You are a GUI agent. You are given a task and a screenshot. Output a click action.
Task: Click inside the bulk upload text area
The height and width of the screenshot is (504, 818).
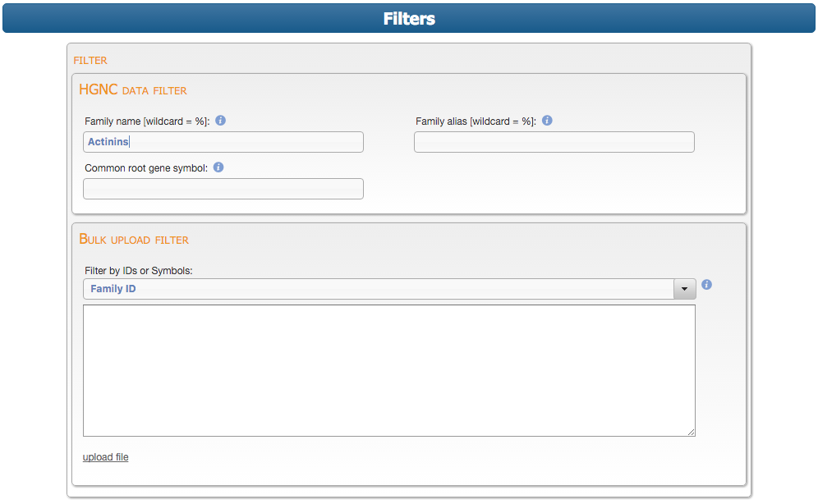pyautogui.click(x=389, y=370)
